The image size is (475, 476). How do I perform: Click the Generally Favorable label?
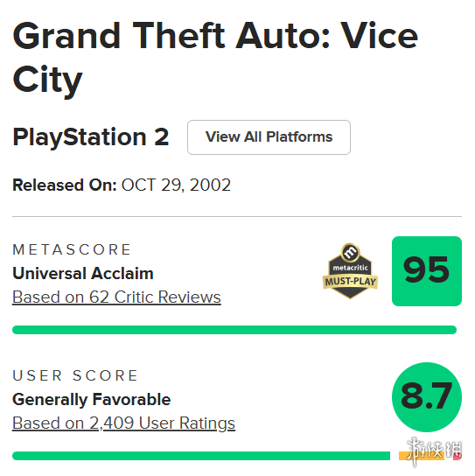pos(91,399)
